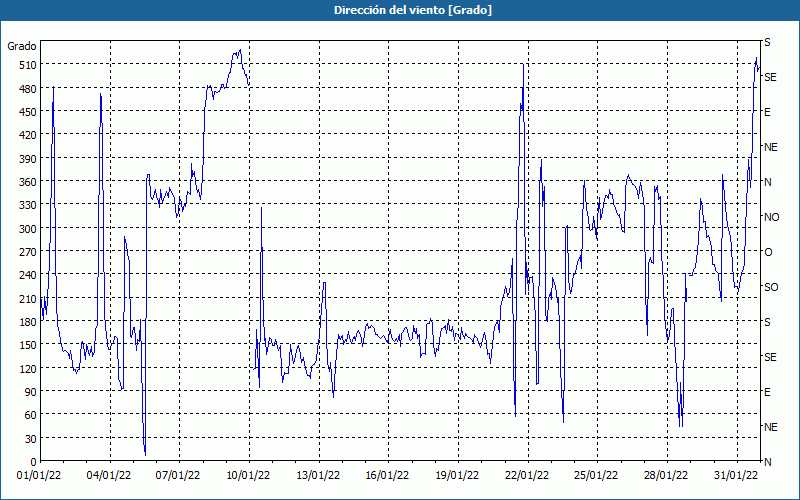Select the 'Grado' y-axis unit label
This screenshot has height=500, width=800.
pos(22,46)
